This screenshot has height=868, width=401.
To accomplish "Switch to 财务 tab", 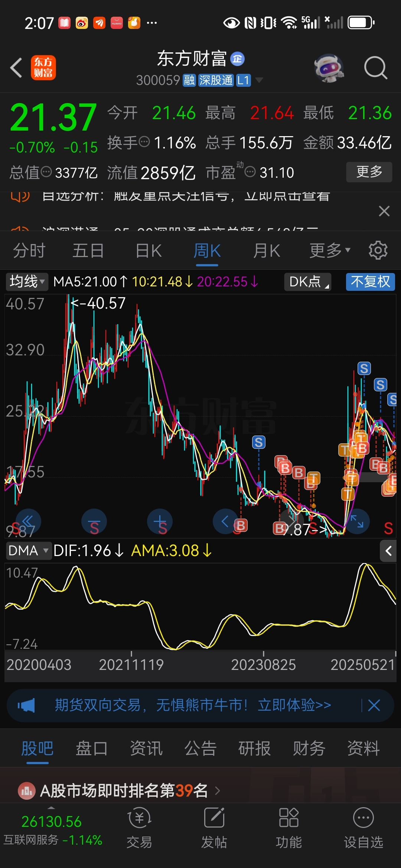I will click(309, 749).
